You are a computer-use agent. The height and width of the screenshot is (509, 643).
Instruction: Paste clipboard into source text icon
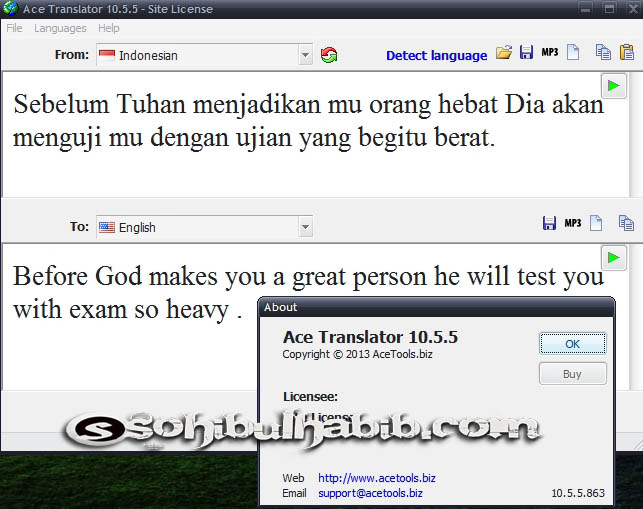pos(627,52)
